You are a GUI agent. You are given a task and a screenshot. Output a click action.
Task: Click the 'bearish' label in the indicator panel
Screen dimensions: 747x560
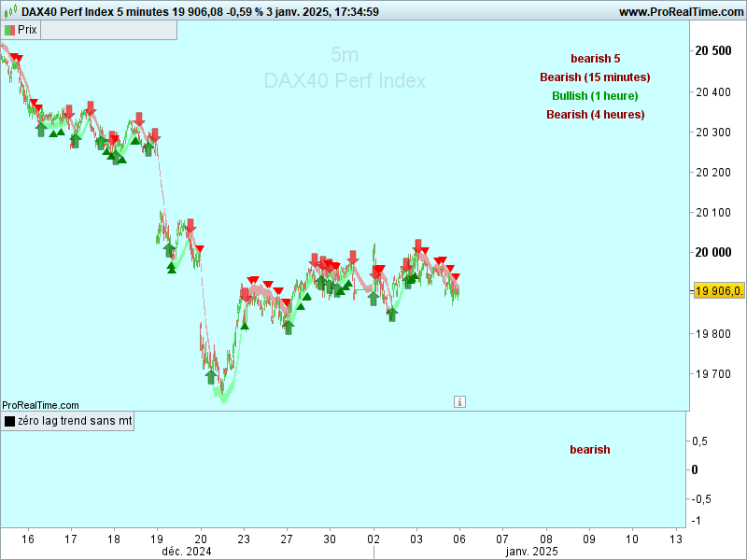coord(590,450)
